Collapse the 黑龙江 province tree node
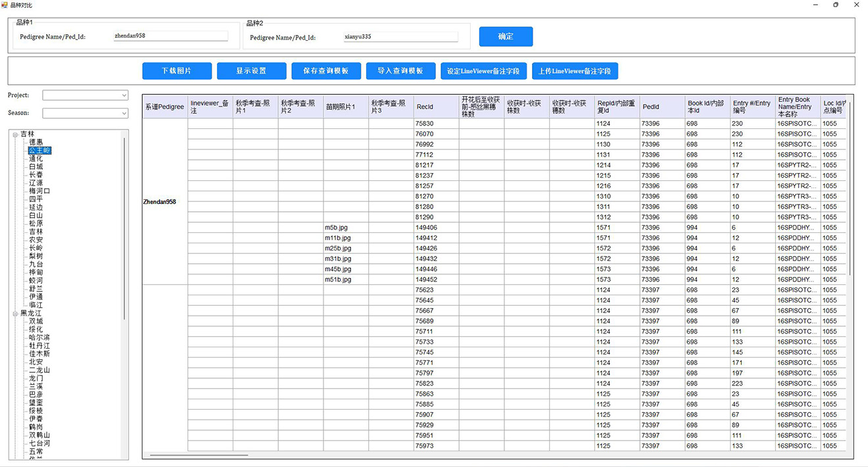Viewport: 868px width, 467px height. click(x=15, y=314)
